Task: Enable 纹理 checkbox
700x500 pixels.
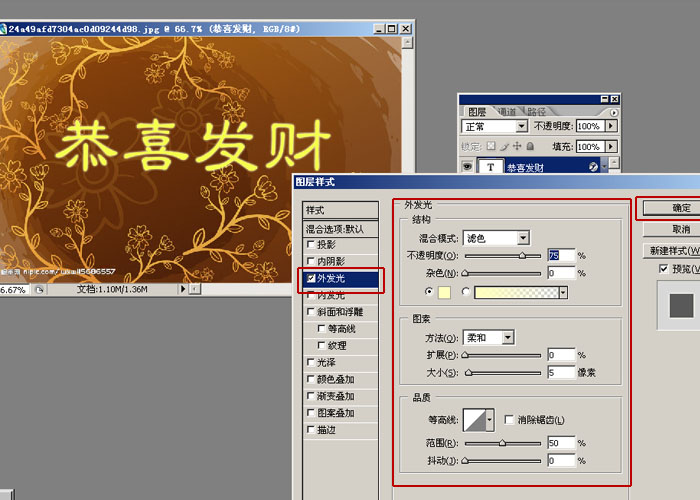Action: (x=321, y=345)
